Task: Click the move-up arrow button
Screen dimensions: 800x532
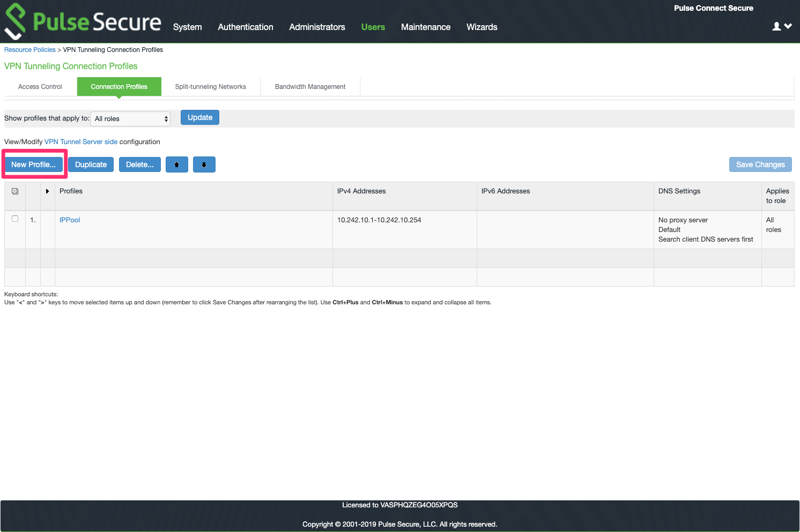Action: 176,164
